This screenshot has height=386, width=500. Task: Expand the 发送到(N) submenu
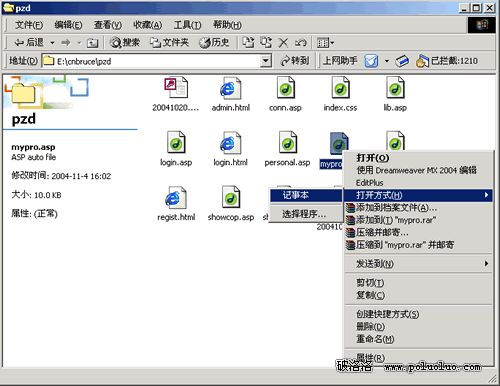click(418, 264)
